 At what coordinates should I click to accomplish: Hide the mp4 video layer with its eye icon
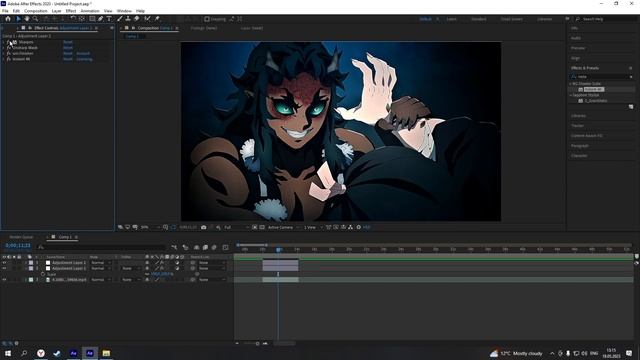coord(4,280)
